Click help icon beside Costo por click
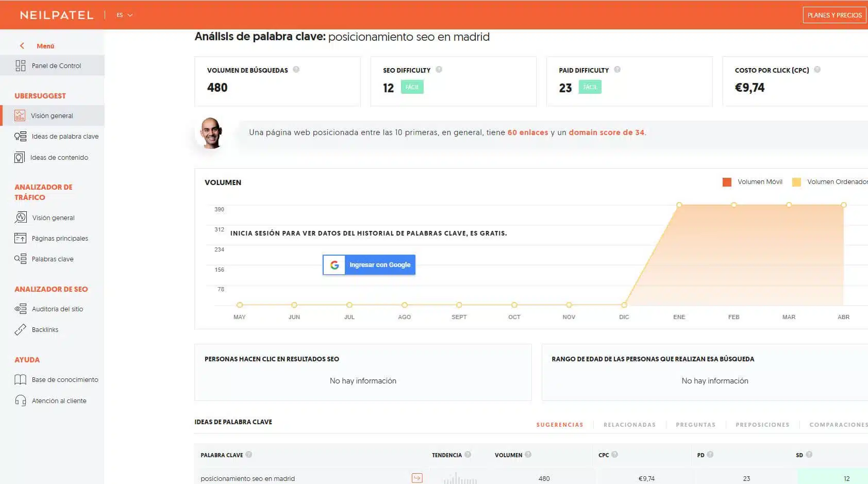Image resolution: width=868 pixels, height=484 pixels. click(817, 70)
